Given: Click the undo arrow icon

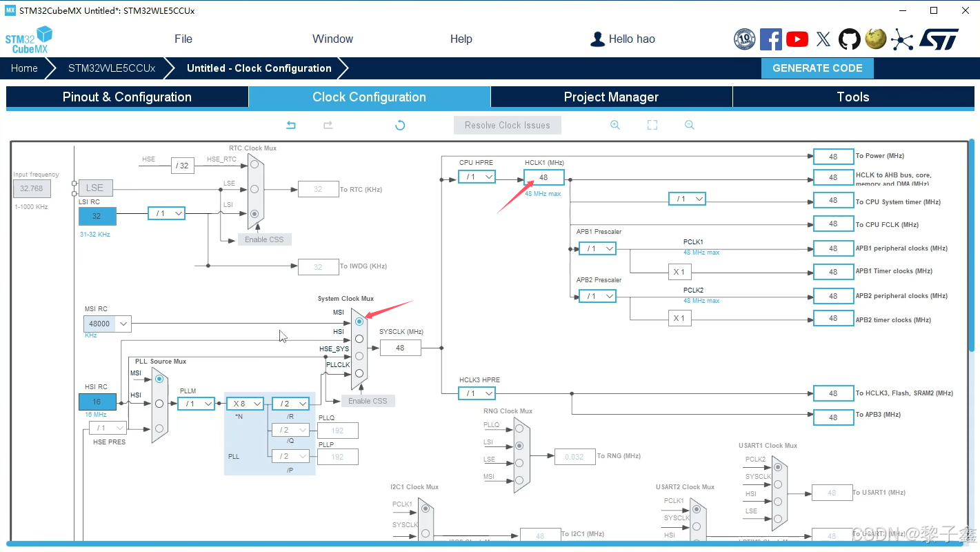Looking at the screenshot, I should [x=291, y=125].
